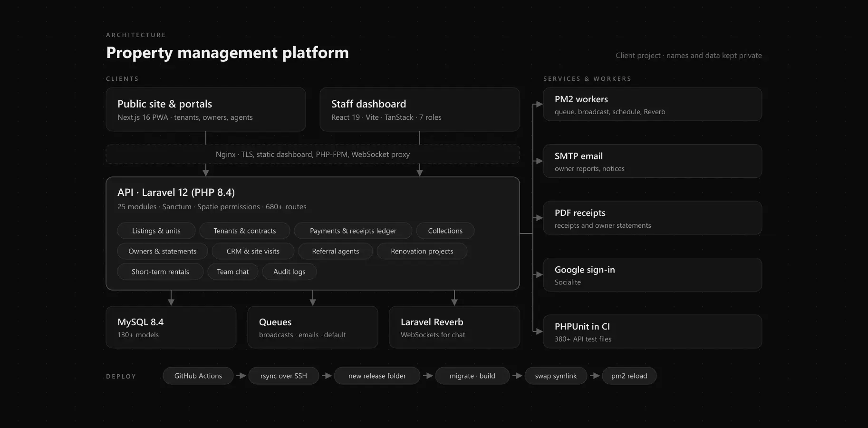The width and height of the screenshot is (868, 428).
Task: Open the Owners & statements pill
Action: [162, 251]
